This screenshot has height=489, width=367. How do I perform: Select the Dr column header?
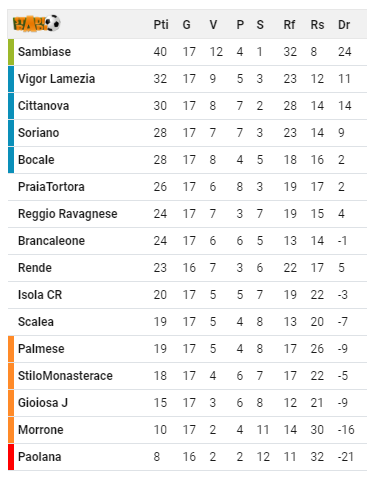pos(344,25)
